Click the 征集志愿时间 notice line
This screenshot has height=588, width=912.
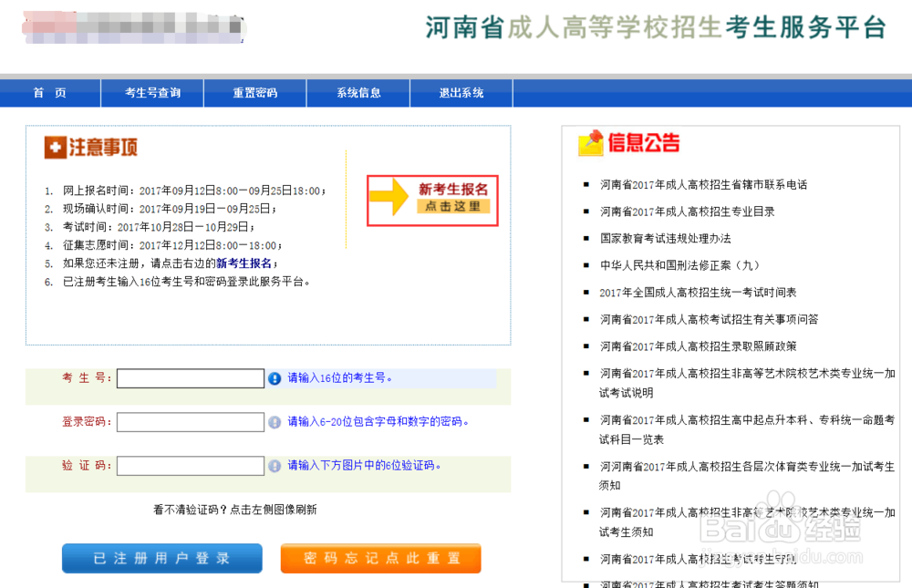point(172,245)
